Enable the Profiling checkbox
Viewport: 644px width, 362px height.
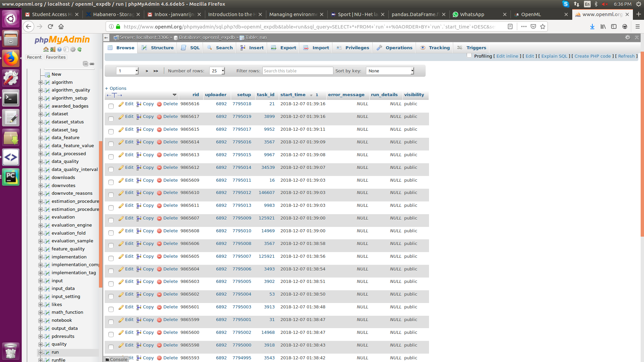coord(469,55)
